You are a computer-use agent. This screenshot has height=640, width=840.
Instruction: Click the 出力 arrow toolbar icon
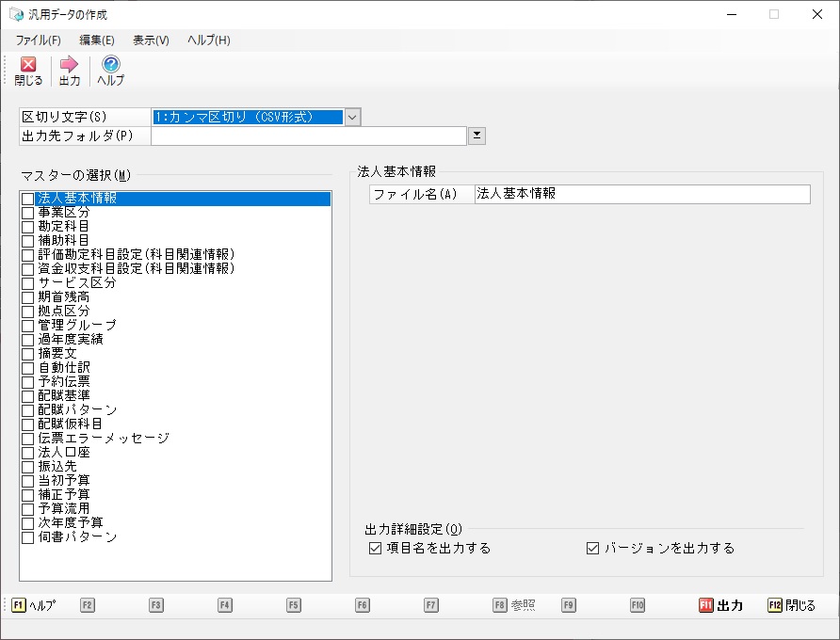tap(69, 65)
